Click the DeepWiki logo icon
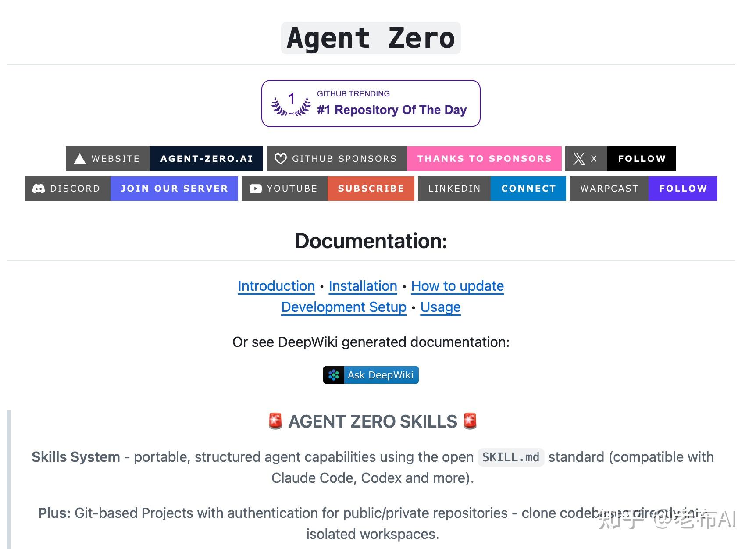The image size is (756, 549). coord(334,375)
